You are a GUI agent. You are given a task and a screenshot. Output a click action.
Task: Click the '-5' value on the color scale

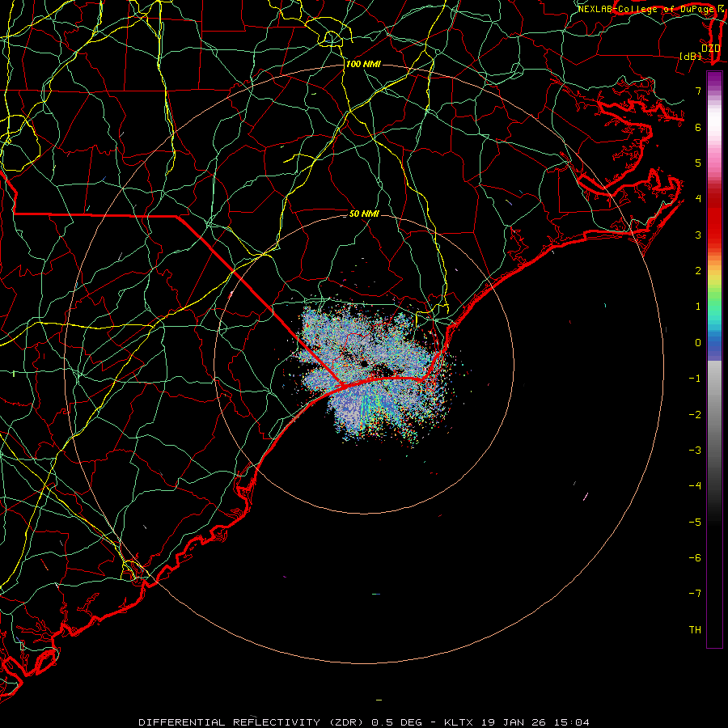pyautogui.click(x=695, y=523)
